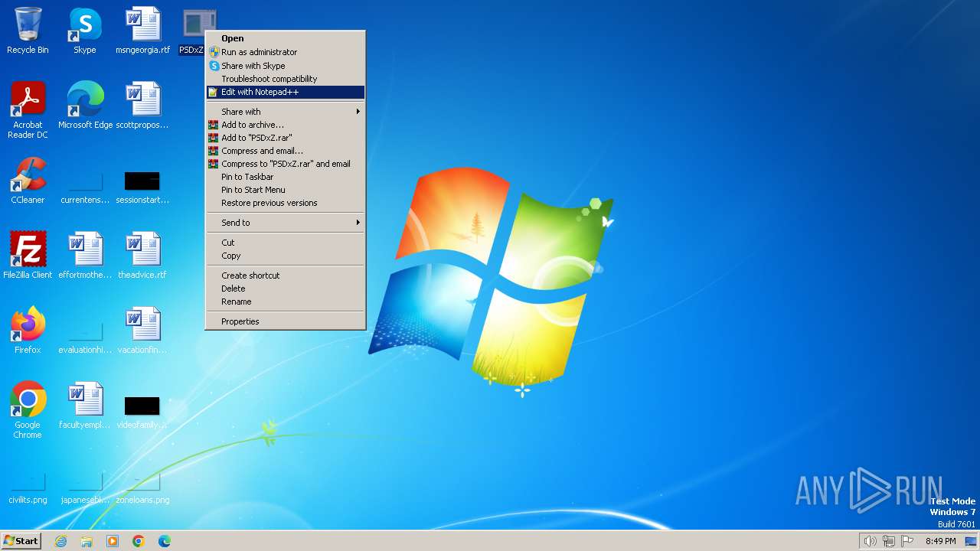The height and width of the screenshot is (551, 980).
Task: Choose Pin to Start Menu
Action: click(x=286, y=190)
